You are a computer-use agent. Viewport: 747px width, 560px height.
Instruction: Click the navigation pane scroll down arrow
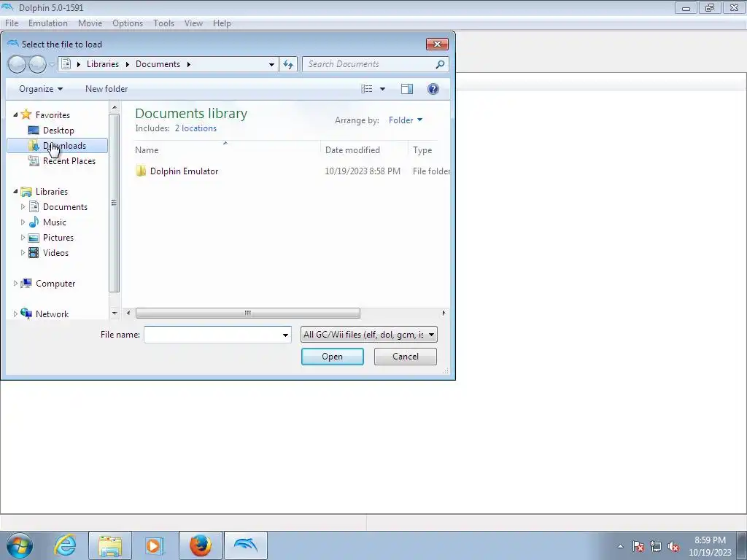pyautogui.click(x=115, y=313)
